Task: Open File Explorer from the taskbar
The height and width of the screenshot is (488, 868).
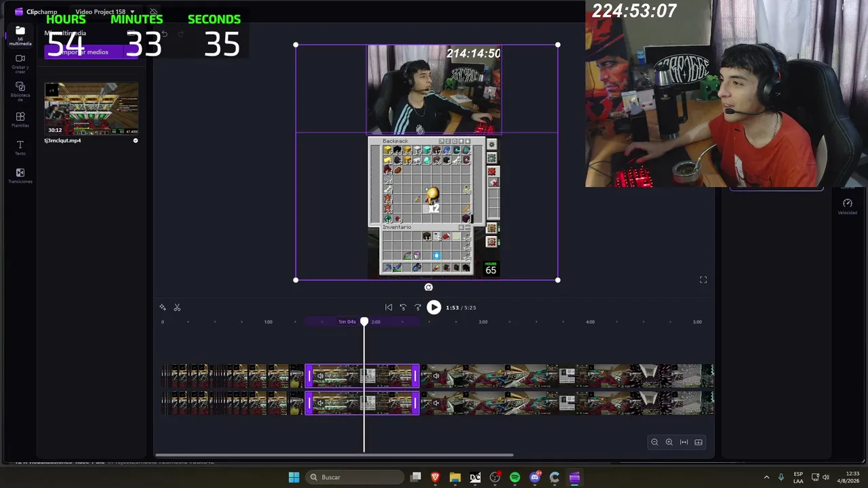Action: (x=455, y=477)
